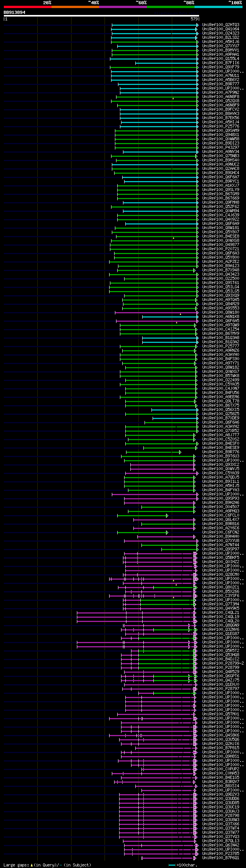This screenshot has height=868, width=246.
Task: Select hit label UniRef100_B9RYC1
Action: tap(221, 181)
